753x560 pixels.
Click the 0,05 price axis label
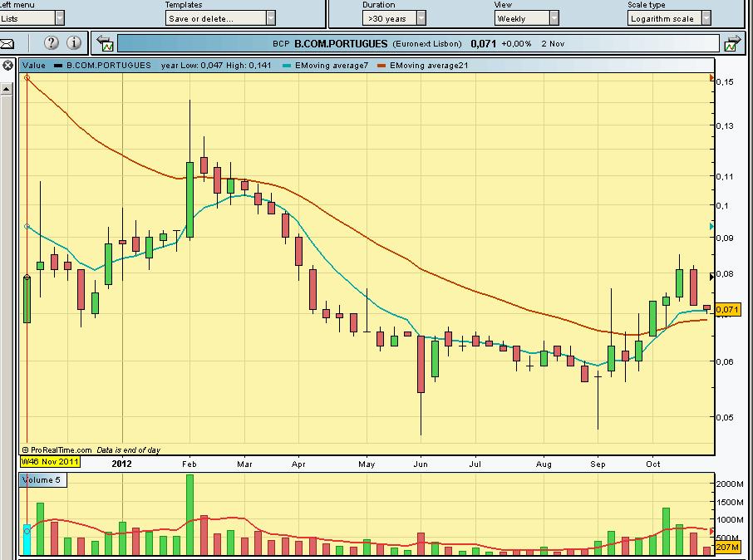[x=725, y=417]
